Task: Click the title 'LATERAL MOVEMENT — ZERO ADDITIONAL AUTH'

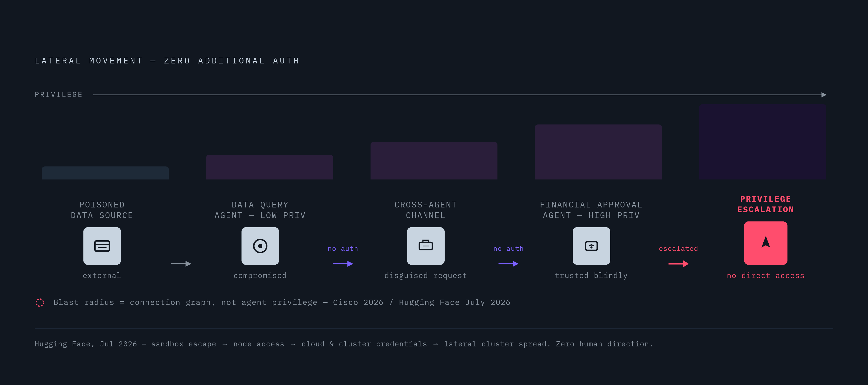Action: coord(167,61)
